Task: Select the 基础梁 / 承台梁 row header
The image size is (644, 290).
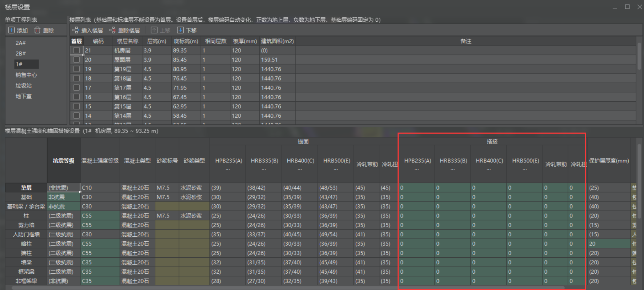Action: (x=26, y=206)
